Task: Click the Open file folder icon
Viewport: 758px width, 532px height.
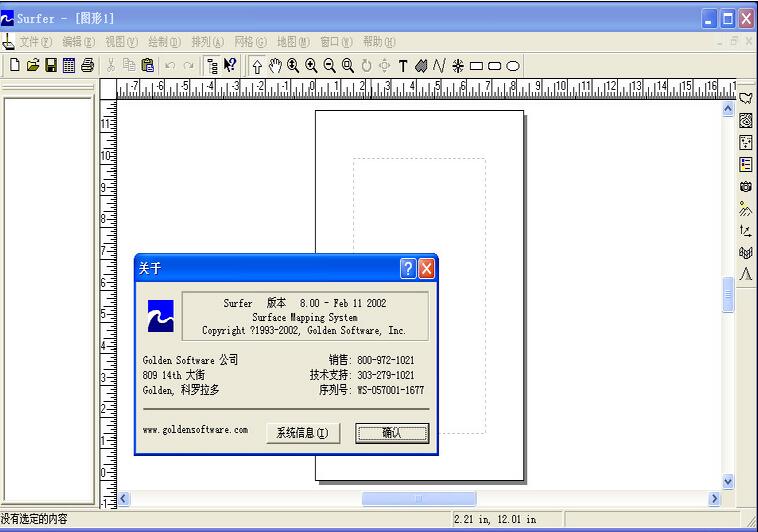Action: pos(32,66)
